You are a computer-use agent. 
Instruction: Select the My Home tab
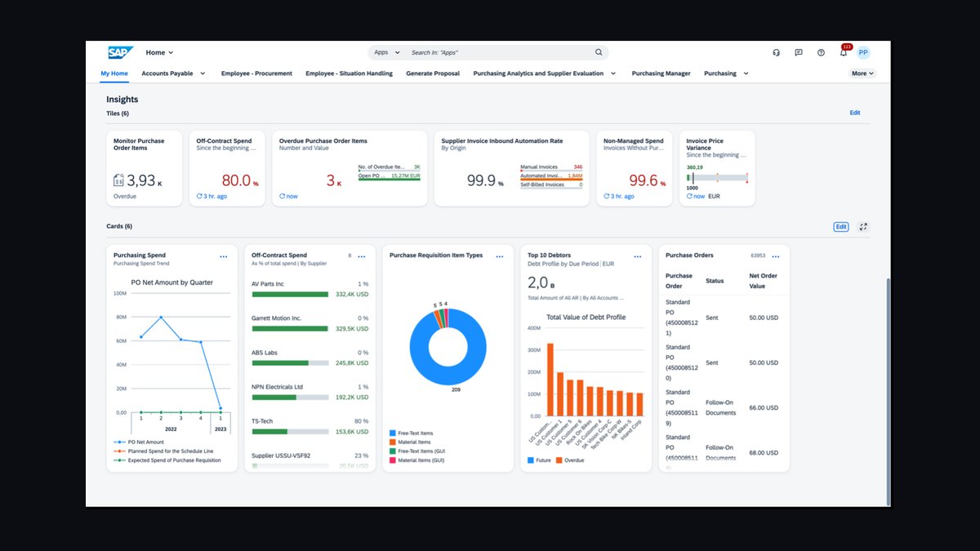tap(114, 73)
